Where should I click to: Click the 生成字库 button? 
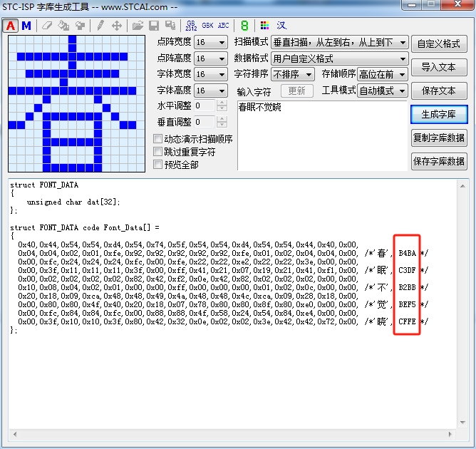(439, 115)
